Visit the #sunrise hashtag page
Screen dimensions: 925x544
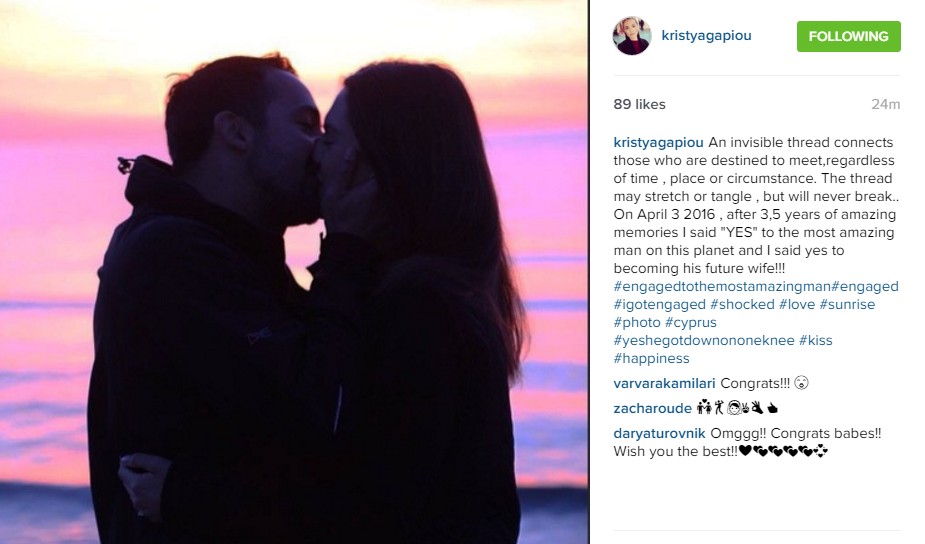847,304
